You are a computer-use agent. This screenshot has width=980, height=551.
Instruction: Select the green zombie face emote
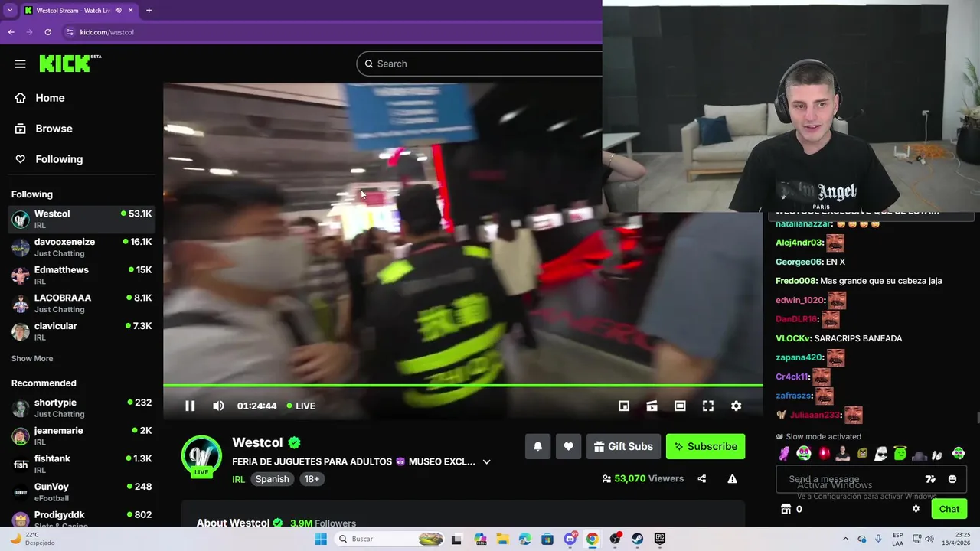tap(803, 453)
